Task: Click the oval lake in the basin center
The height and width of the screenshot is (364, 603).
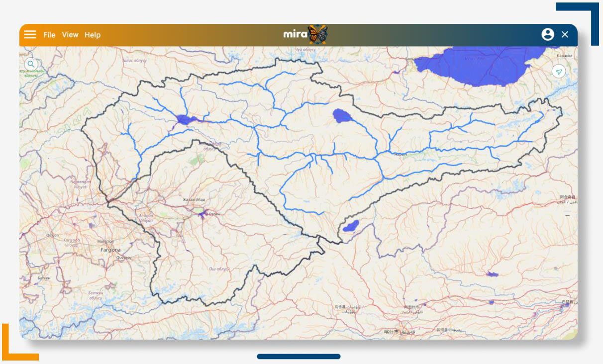Action: pos(342,116)
